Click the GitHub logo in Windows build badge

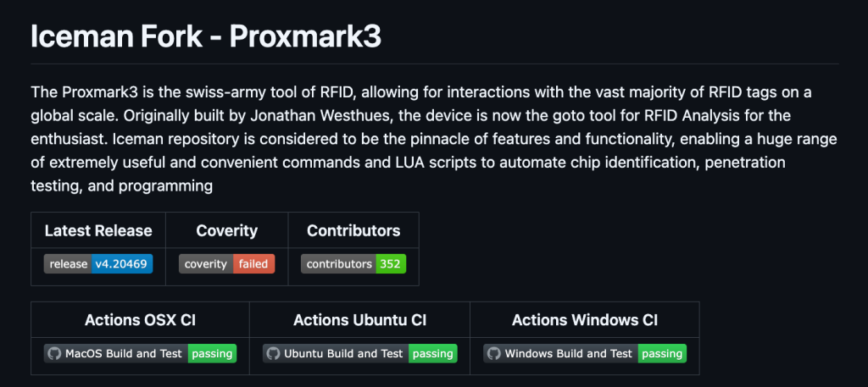pyautogui.click(x=494, y=353)
